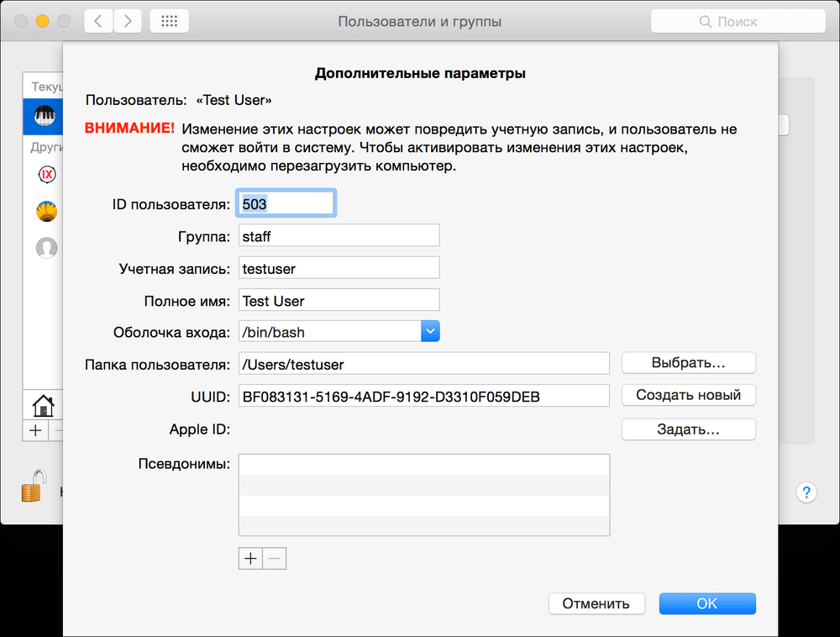Click the forward navigation arrow in toolbar
Screen dimensions: 840x637
[128, 21]
